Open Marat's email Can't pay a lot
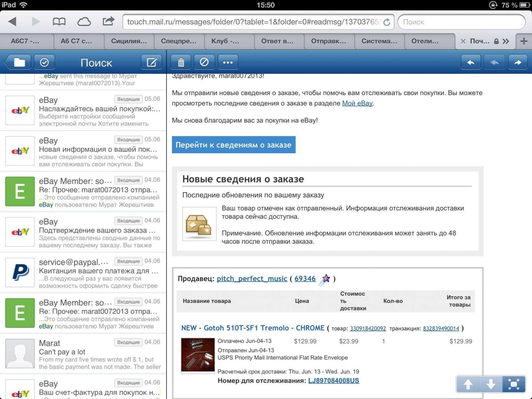The height and width of the screenshot is (399, 532). [83, 354]
